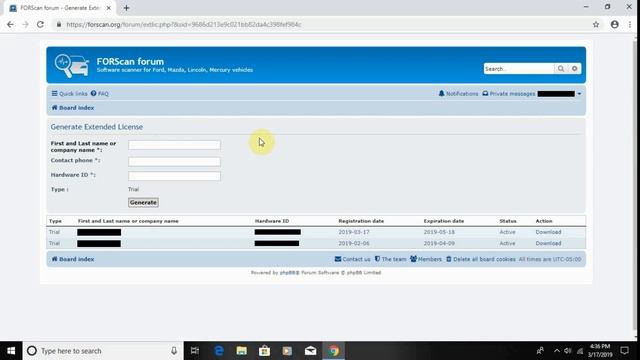
Task: Open Microsoft Edge from taskbar
Action: coord(219,351)
